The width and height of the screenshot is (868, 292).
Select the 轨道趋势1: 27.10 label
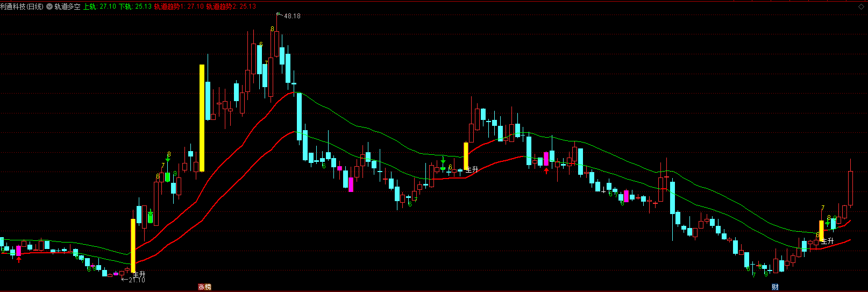[x=179, y=6]
